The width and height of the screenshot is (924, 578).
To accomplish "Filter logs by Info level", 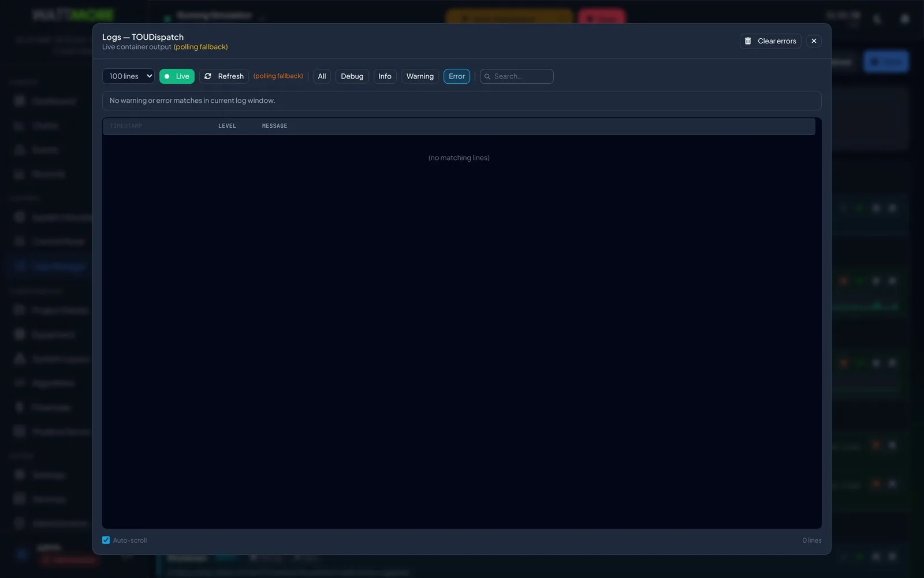I will pos(385,76).
